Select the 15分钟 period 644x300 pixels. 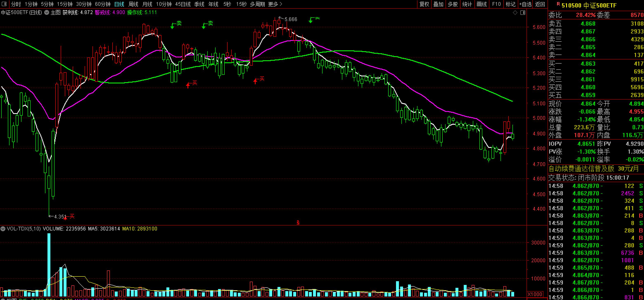[x=65, y=4]
